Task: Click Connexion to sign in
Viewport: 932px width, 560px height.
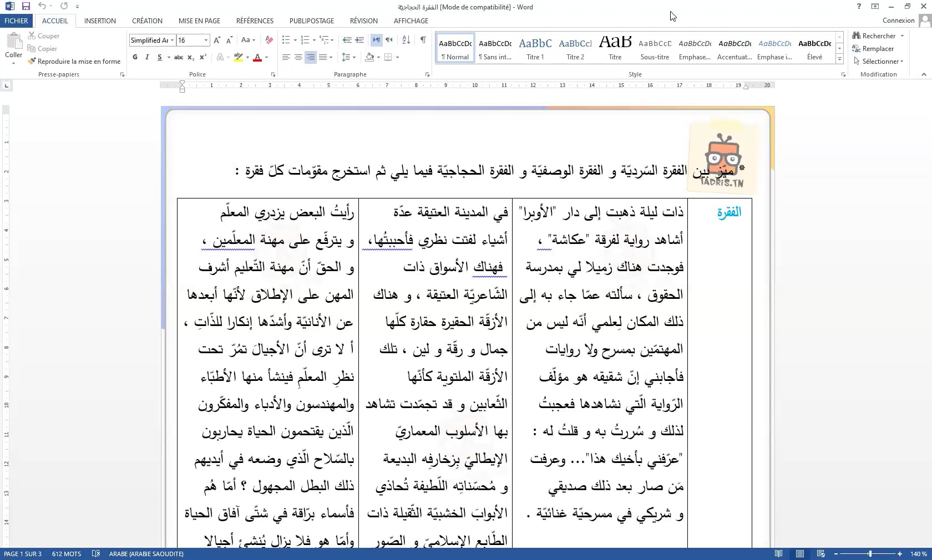Action: (898, 21)
